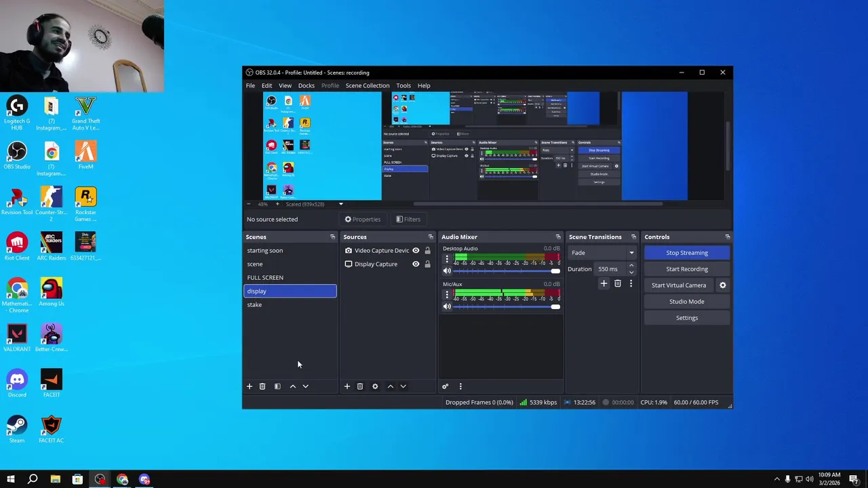This screenshot has height=488, width=868.
Task: Select the 'FULL SCREEN' scene
Action: tap(290, 278)
